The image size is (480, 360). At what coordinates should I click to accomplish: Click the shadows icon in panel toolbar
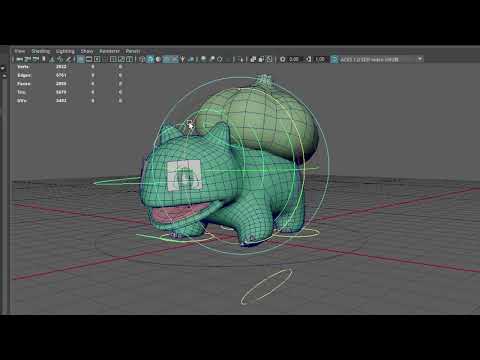191,59
